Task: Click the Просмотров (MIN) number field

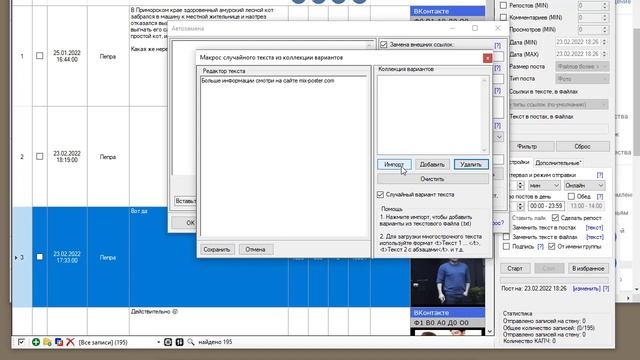Action: click(x=592, y=29)
